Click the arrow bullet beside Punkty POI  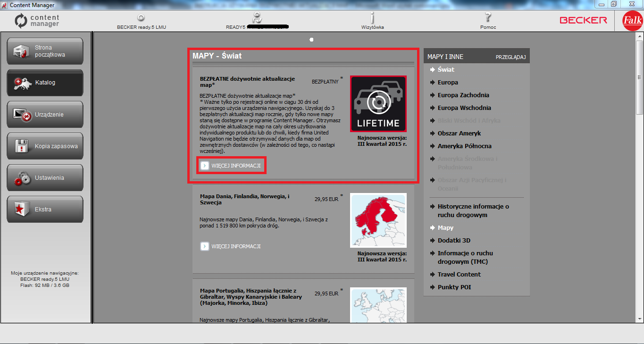(x=433, y=287)
